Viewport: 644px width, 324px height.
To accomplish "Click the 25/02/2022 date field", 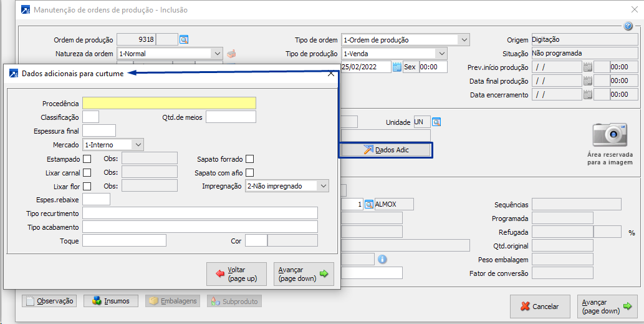I will [366, 67].
